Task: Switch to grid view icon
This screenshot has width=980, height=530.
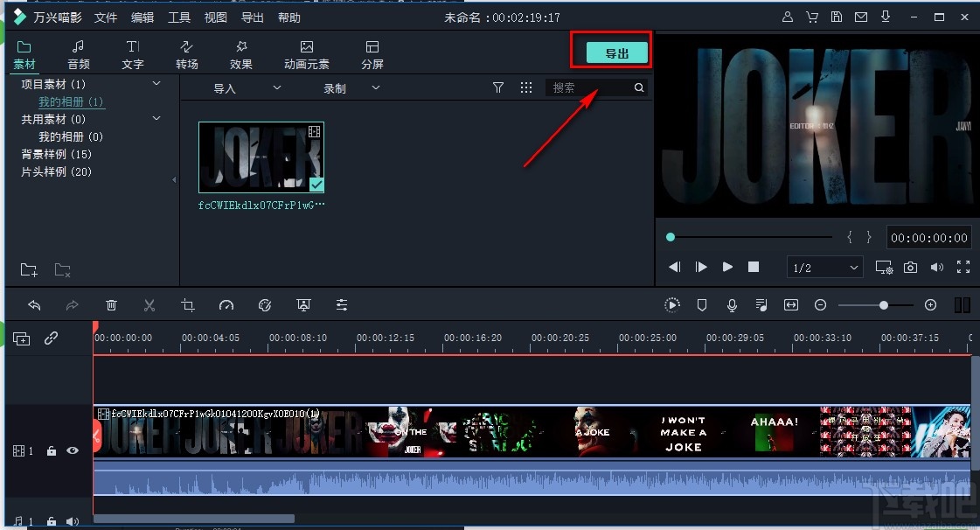Action: pos(526,87)
